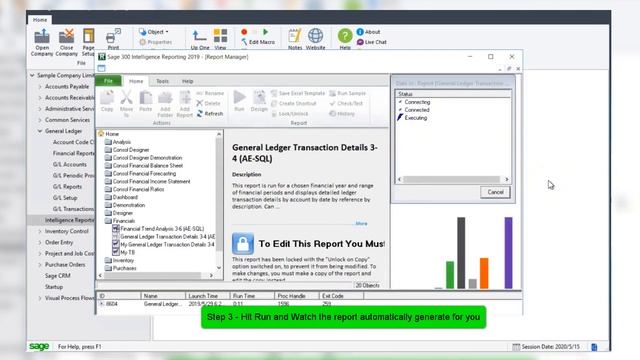Open the Object dropdown in Sage ribbon
This screenshot has height=360, width=640.
click(154, 32)
